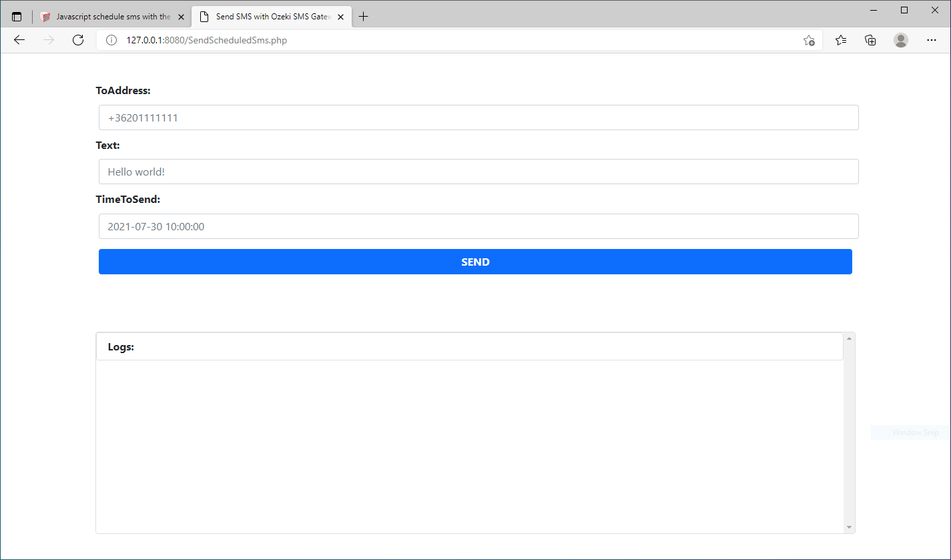The width and height of the screenshot is (951, 560).
Task: Open the Collections panel
Action: click(x=870, y=40)
